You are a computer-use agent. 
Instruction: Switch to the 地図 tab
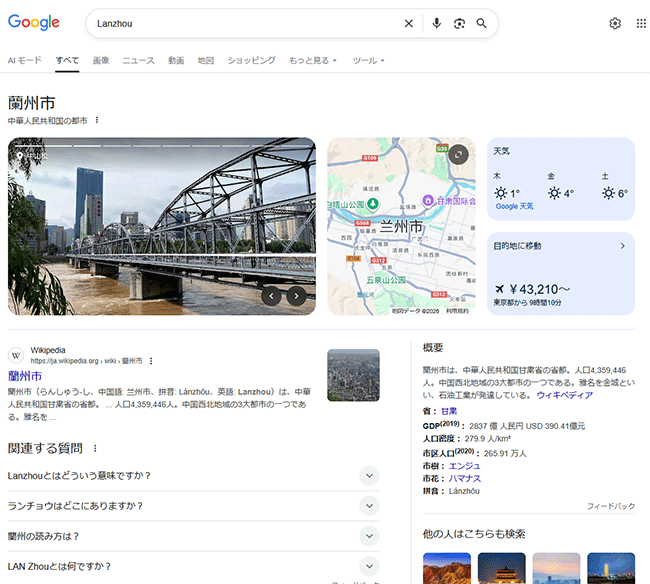click(206, 61)
